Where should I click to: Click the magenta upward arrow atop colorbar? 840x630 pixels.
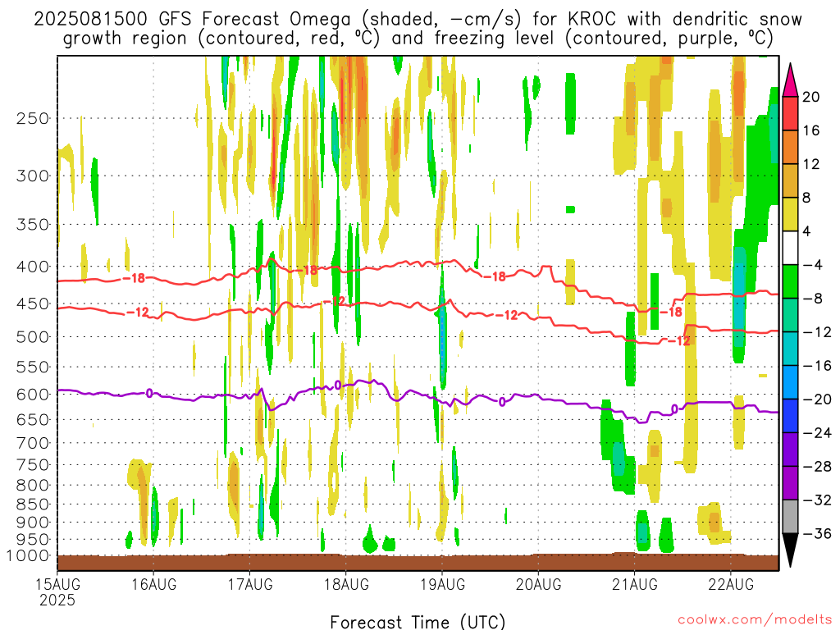point(790,80)
